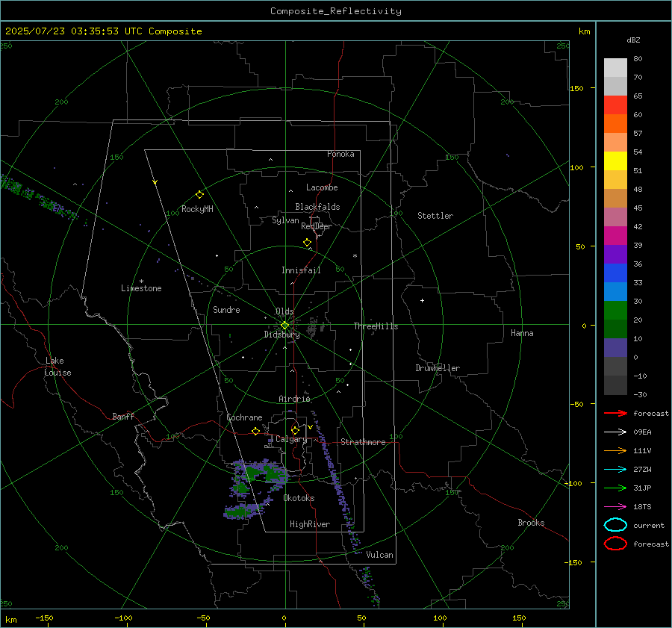672x628 pixels.
Task: Click the yellow diamond marker near RockyMH
Action: 199,195
